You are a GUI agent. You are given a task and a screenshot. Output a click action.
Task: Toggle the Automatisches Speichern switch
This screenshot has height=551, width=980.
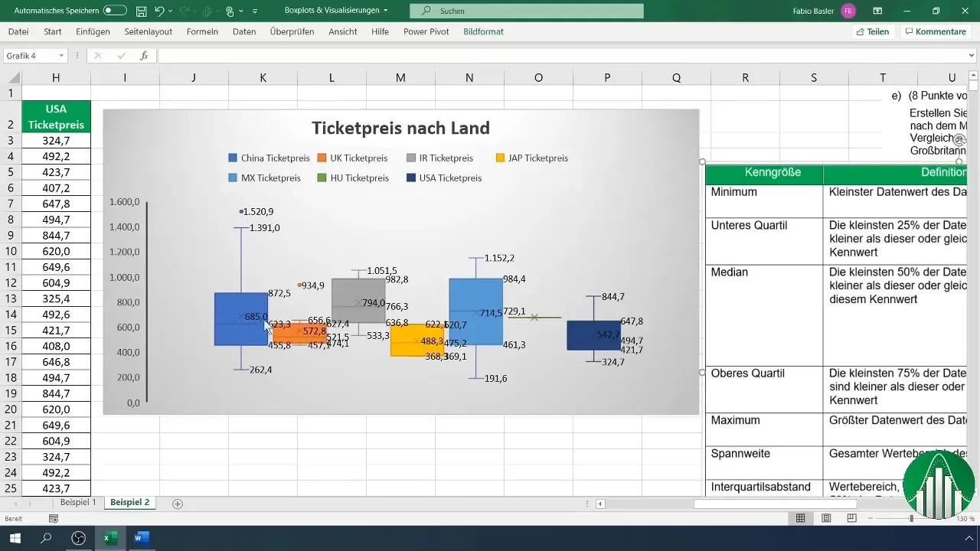coord(115,11)
